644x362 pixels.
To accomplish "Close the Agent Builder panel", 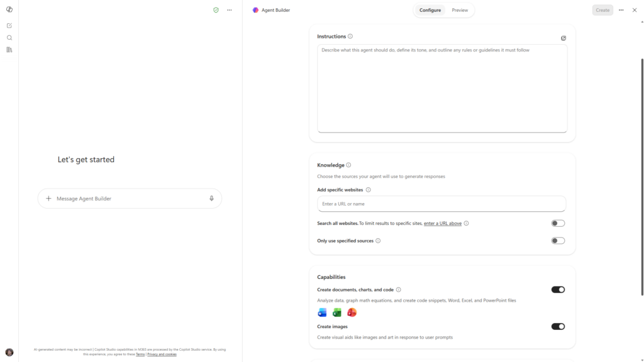I will (x=635, y=10).
